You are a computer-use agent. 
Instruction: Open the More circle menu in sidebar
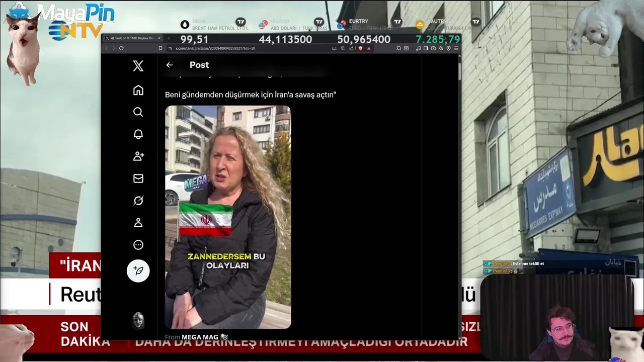(x=138, y=245)
